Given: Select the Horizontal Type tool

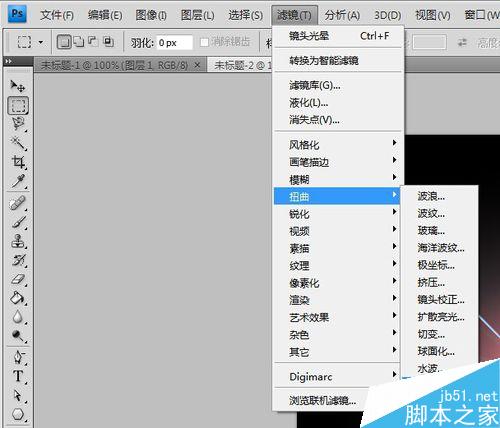Looking at the screenshot, I should tap(18, 377).
